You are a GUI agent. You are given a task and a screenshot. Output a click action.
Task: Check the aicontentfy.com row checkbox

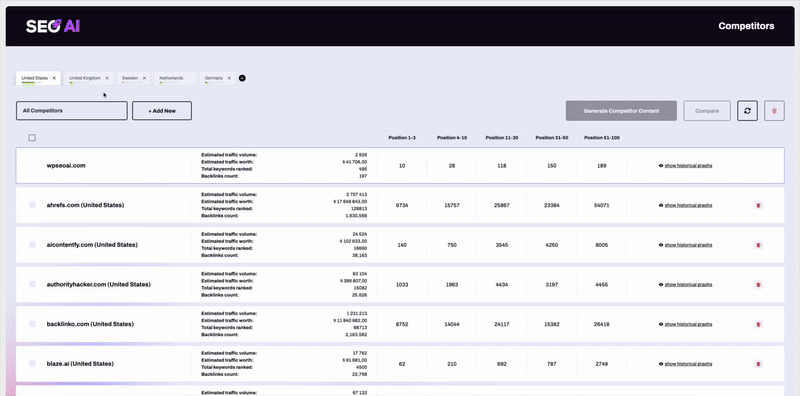coord(32,244)
